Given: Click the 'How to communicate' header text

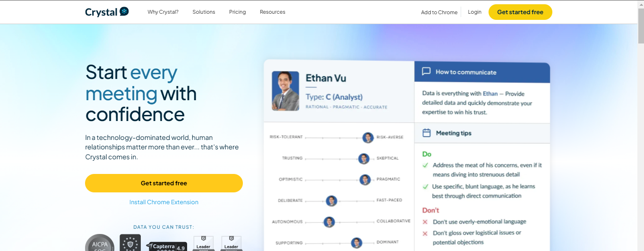Looking at the screenshot, I should coord(466,72).
